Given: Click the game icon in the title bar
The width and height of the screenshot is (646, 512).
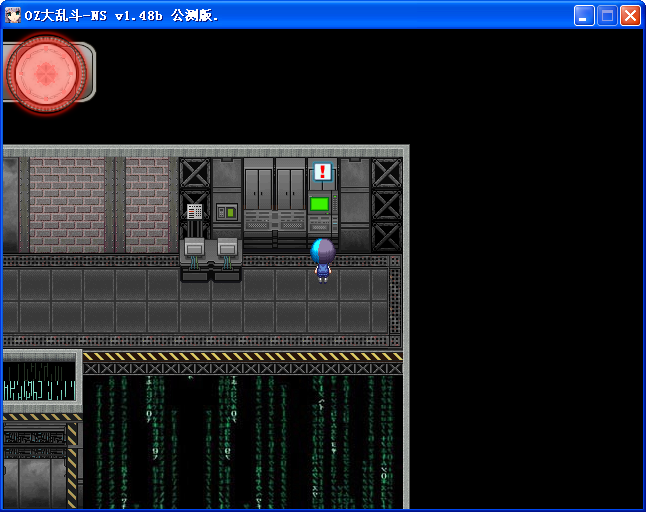Looking at the screenshot, I should [x=13, y=16].
